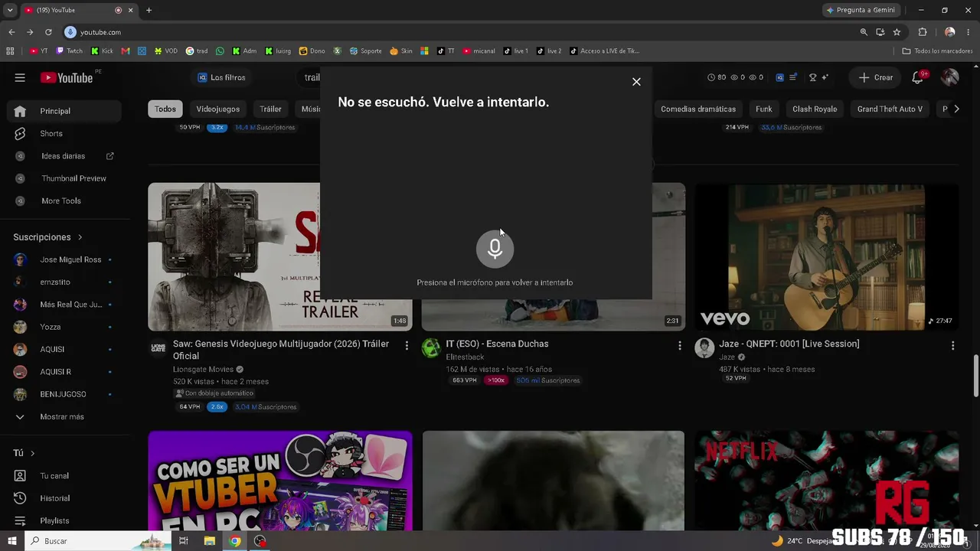Screen dimensions: 980x551
Task: Go back in Chrome
Action: pyautogui.click(x=11, y=32)
